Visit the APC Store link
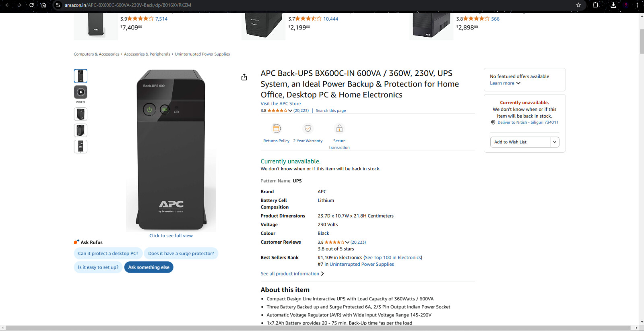Viewport: 644px width, 331px height. [x=281, y=104]
